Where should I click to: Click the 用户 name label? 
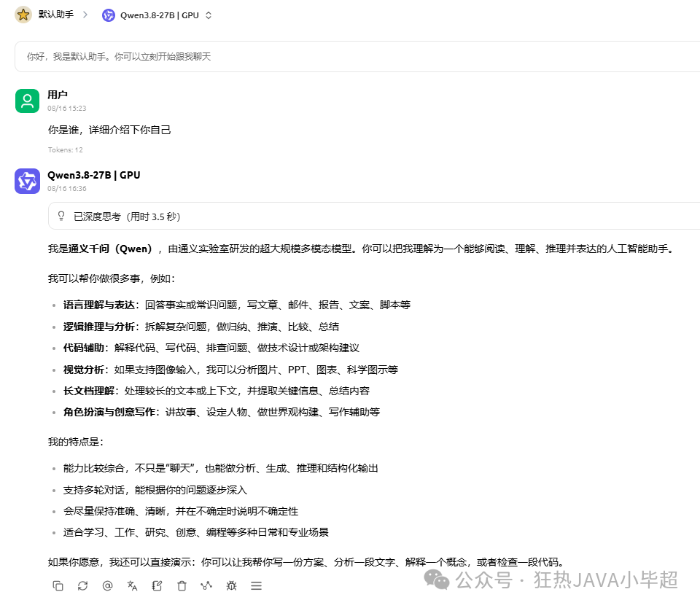pos(58,95)
